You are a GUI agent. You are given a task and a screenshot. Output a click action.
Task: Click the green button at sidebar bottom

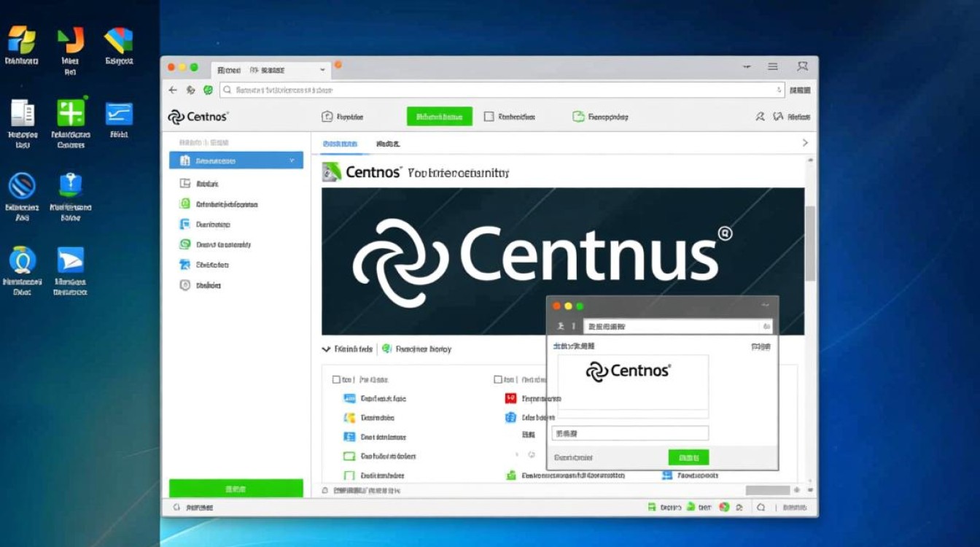(236, 489)
